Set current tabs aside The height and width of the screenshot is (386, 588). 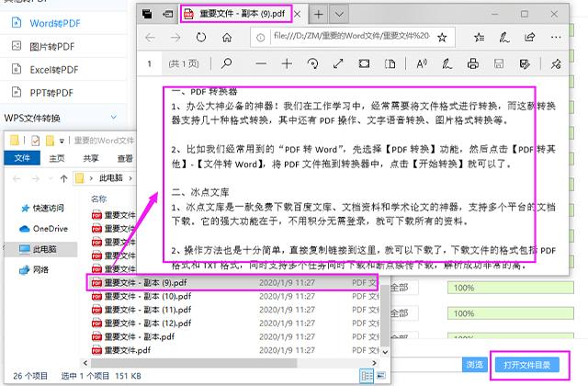167,15
